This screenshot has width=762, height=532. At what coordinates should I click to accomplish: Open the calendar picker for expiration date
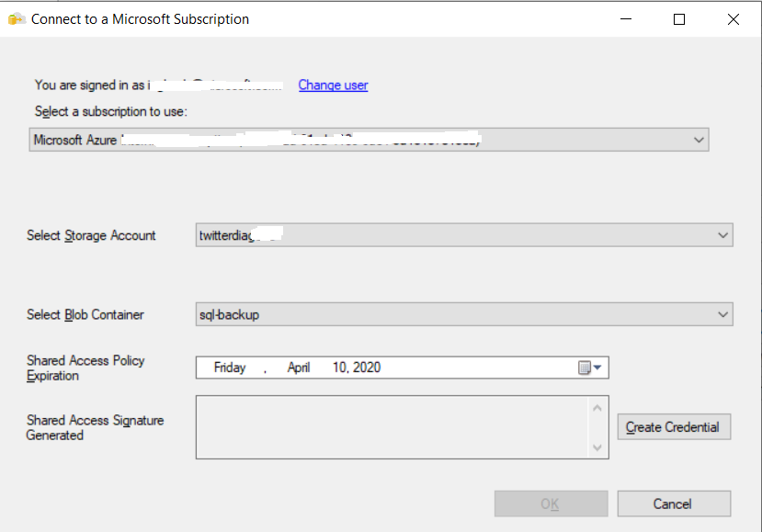click(x=589, y=368)
